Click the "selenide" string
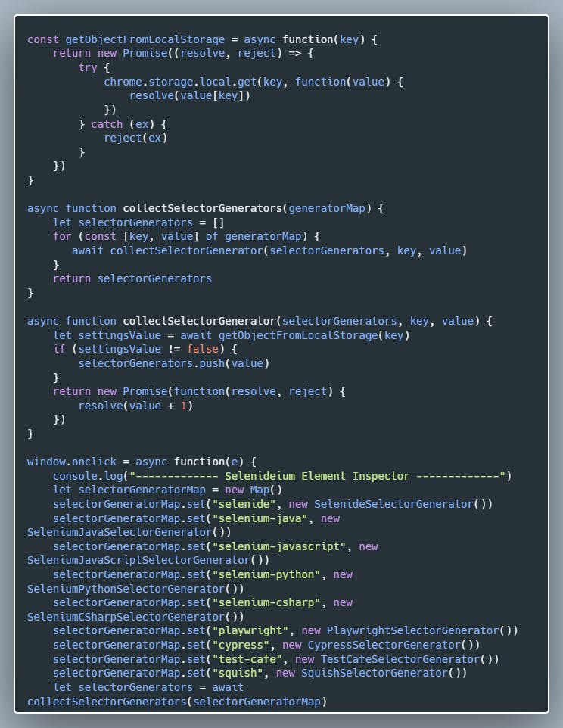 pyautogui.click(x=244, y=504)
